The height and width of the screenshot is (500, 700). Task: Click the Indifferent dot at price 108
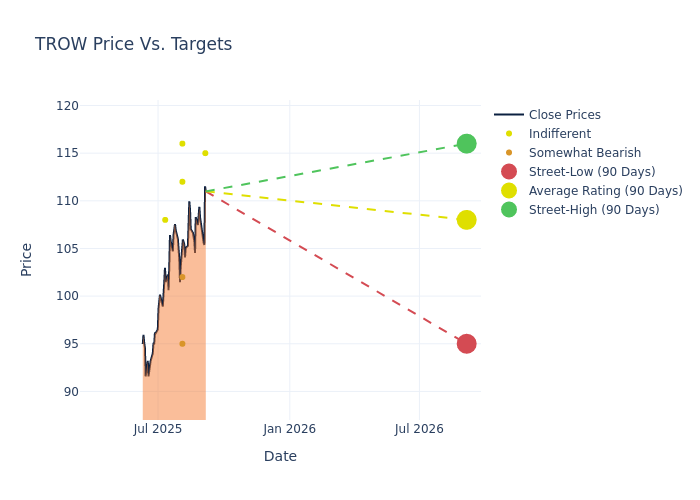point(165,220)
